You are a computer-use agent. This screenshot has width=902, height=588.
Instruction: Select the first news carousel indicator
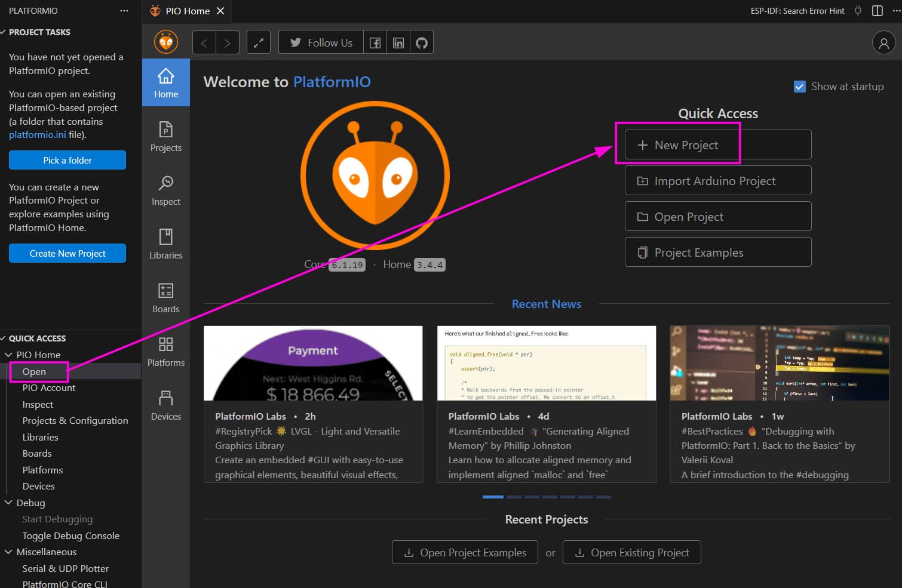click(493, 497)
